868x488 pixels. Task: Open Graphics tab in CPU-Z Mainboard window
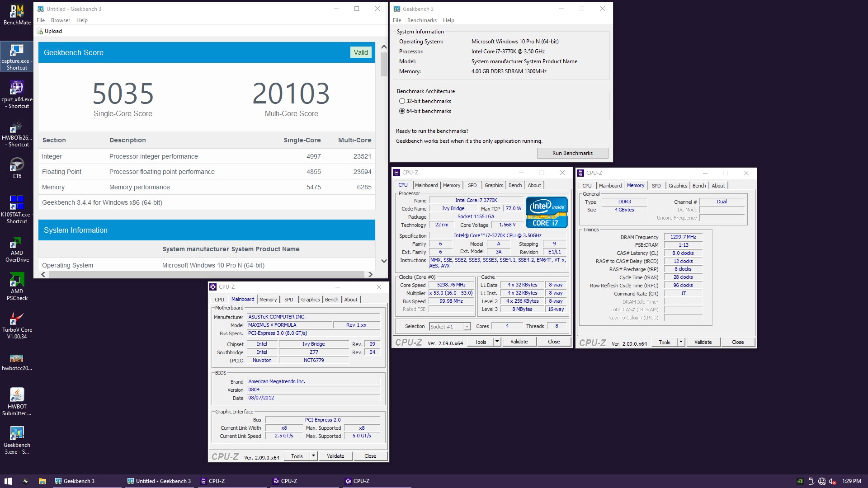point(310,300)
